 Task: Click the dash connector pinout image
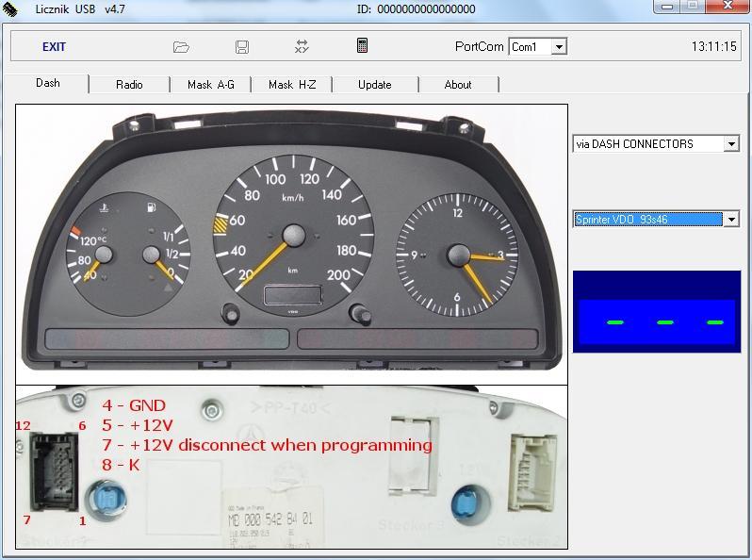pyautogui.click(x=291, y=467)
